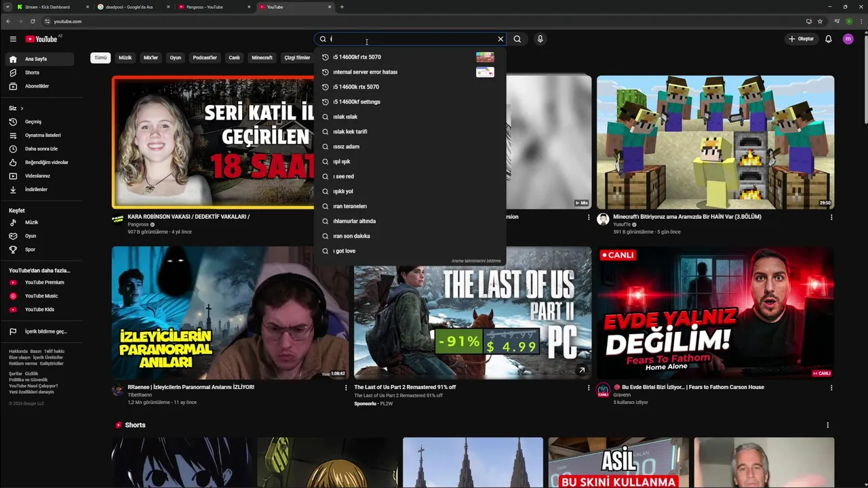Open Oluştur create menu

801,39
